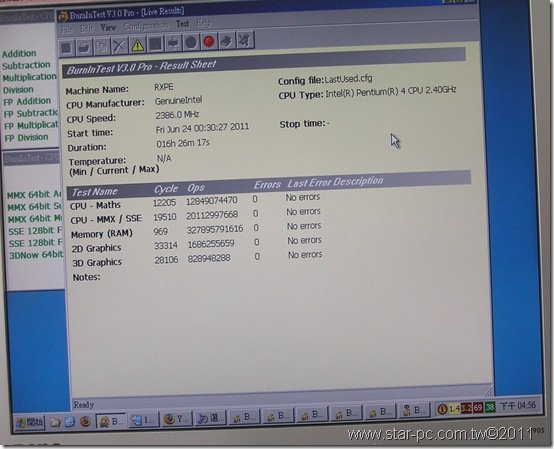Click the system clock showing 04:56

coord(519,406)
